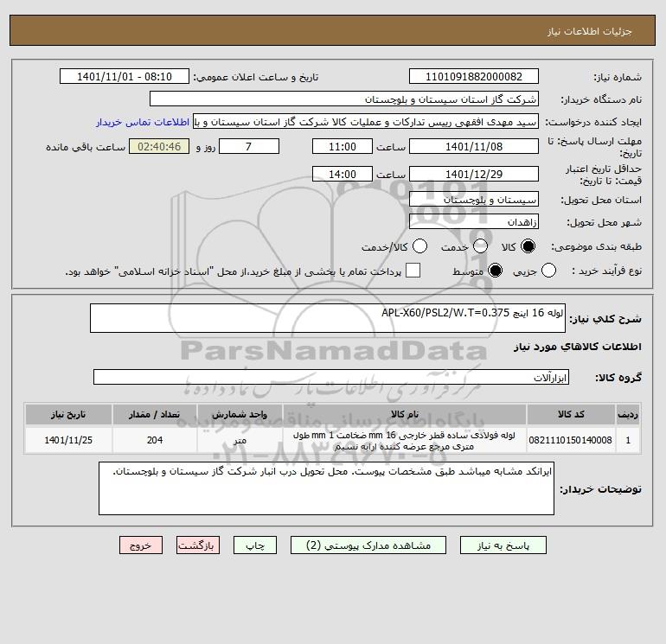
Task: Click the unit cell متر
Action: pos(240,440)
